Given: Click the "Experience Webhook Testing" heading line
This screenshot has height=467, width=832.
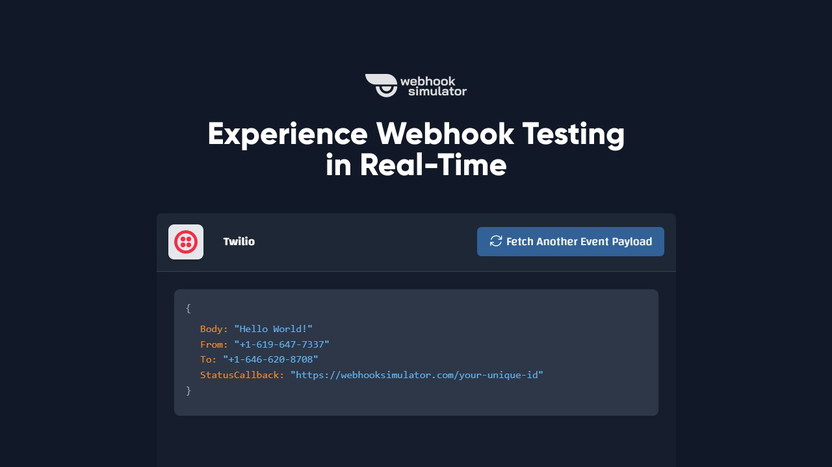Looking at the screenshot, I should point(416,134).
